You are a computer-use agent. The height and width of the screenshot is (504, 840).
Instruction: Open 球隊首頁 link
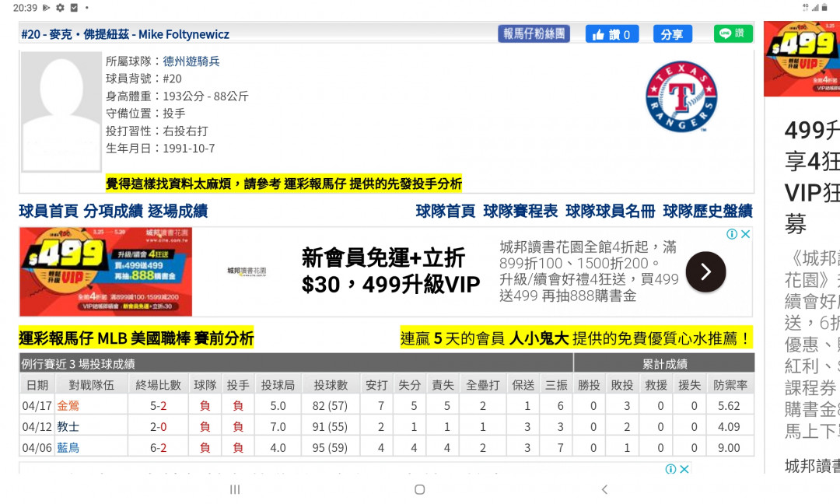tap(445, 211)
